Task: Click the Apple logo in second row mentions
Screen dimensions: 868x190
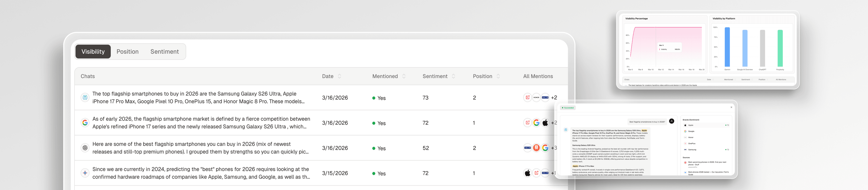Action: [545, 123]
